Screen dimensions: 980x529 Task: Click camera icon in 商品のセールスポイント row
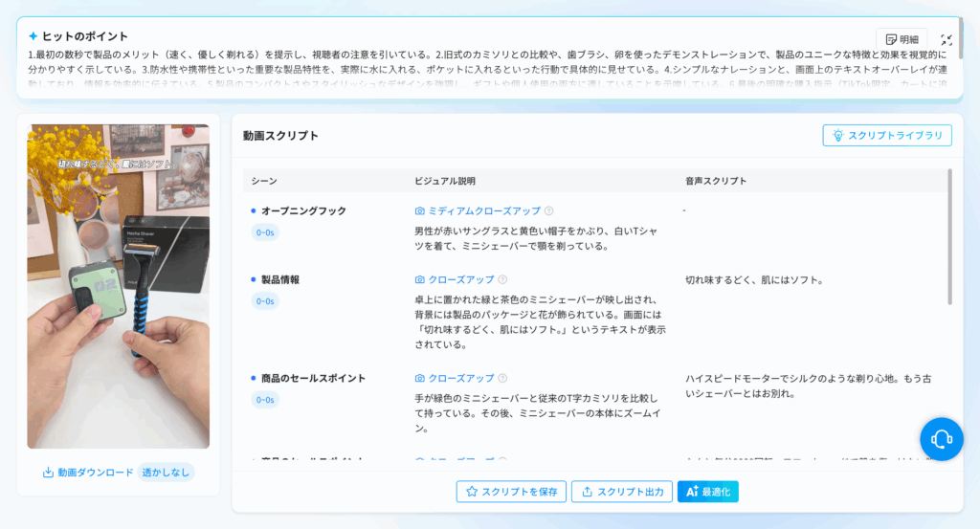pyautogui.click(x=420, y=379)
